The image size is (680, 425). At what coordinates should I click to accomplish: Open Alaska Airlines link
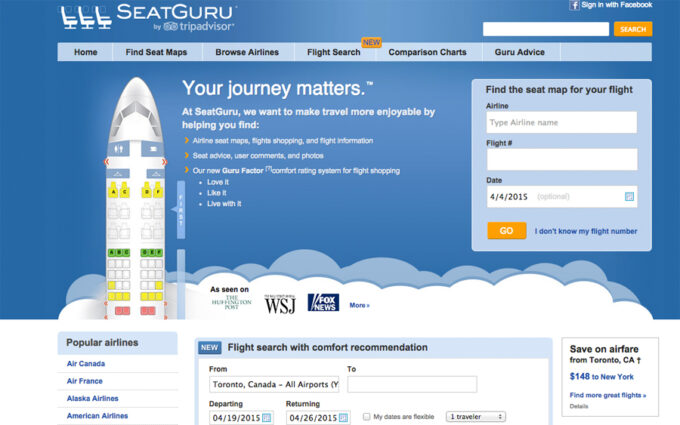[x=92, y=398]
